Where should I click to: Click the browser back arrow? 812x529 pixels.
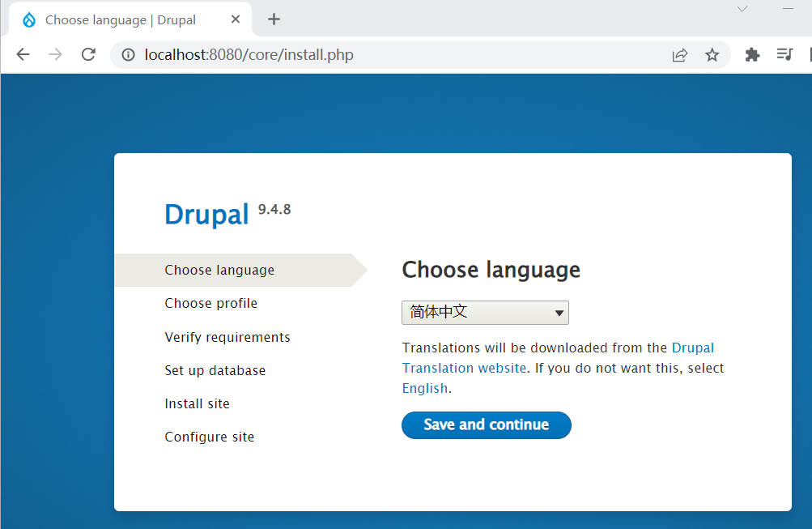23,54
